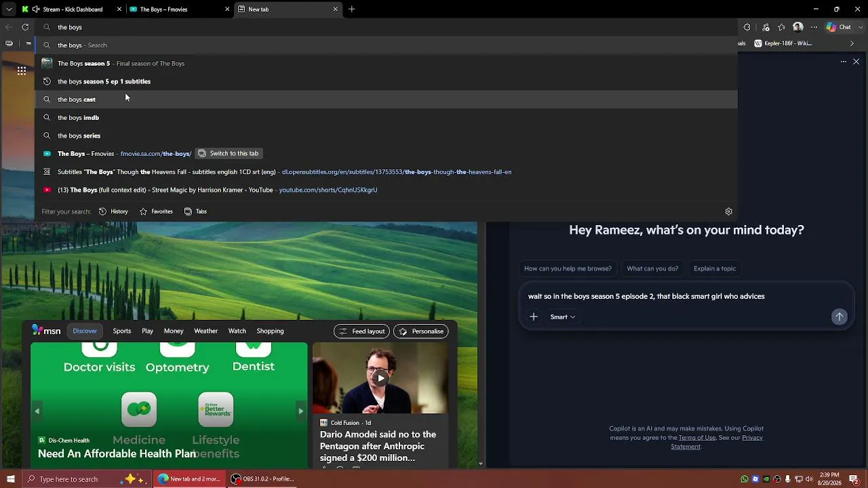Show more favorites bar items chevron
Image resolution: width=868 pixels, height=488 pixels.
point(852,43)
